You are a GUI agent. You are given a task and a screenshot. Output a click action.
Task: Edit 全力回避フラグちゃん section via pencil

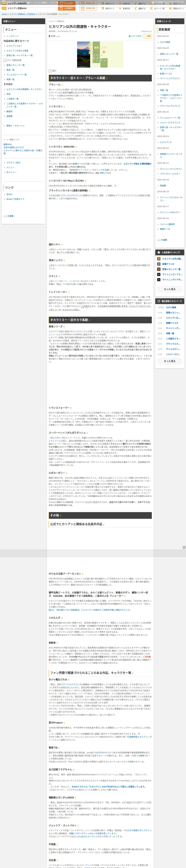[x=74, y=770]
